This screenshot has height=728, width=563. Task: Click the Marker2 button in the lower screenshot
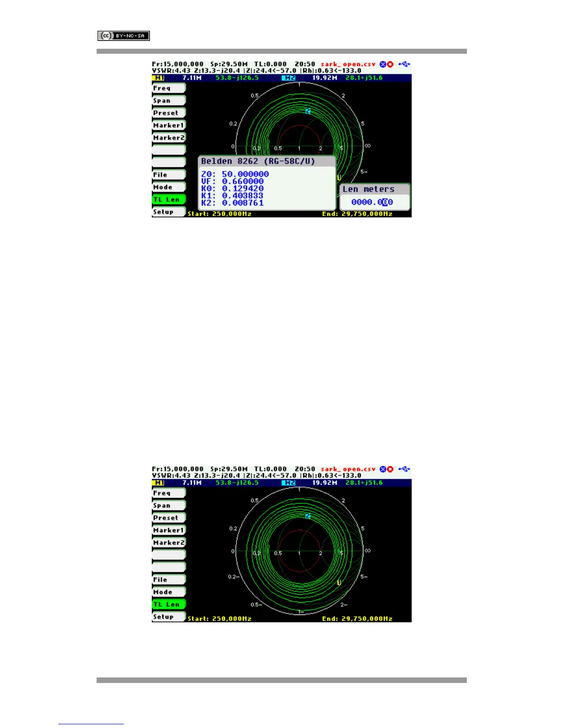click(169, 542)
